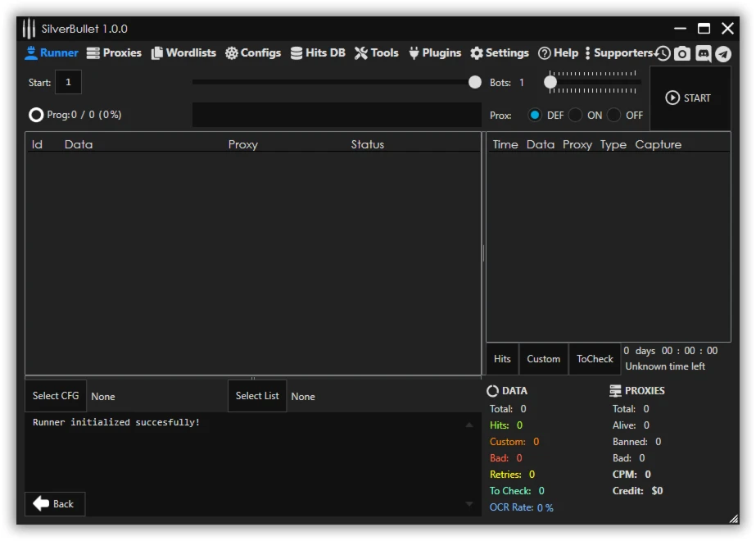Click the SilverBullet logo in title bar
The height and width of the screenshot is (541, 756).
click(29, 29)
